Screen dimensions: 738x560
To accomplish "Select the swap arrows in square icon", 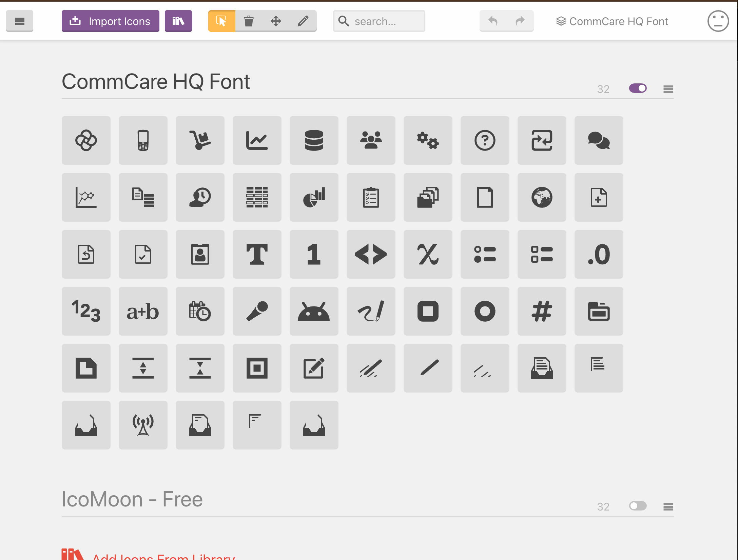I will [542, 140].
